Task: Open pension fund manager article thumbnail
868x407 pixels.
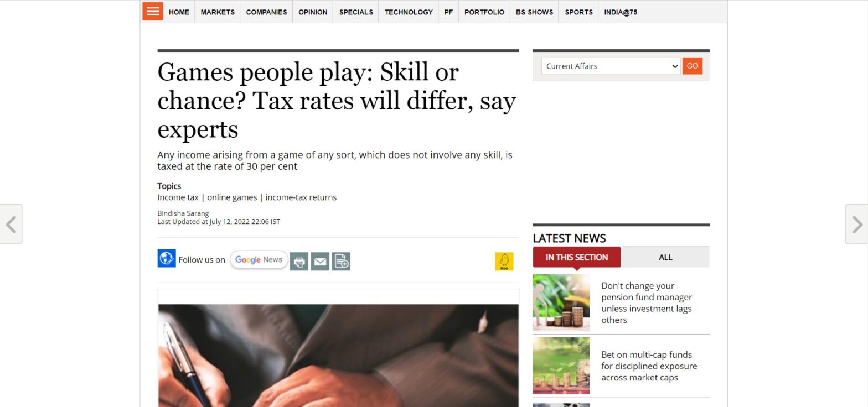Action: [x=561, y=303]
